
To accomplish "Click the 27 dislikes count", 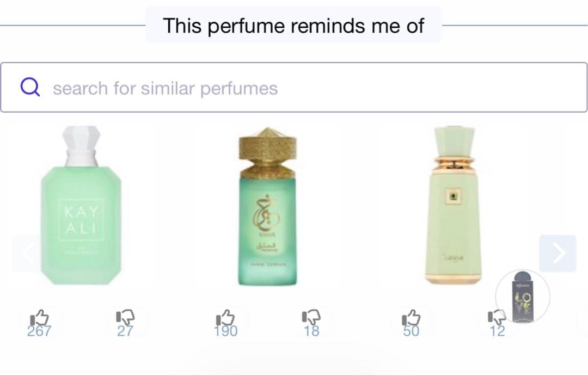I will 125,331.
